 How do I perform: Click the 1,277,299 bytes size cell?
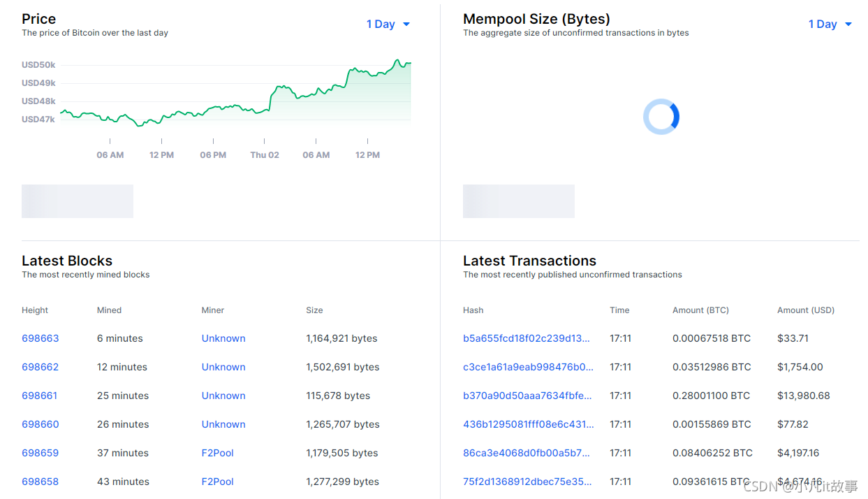coord(342,482)
